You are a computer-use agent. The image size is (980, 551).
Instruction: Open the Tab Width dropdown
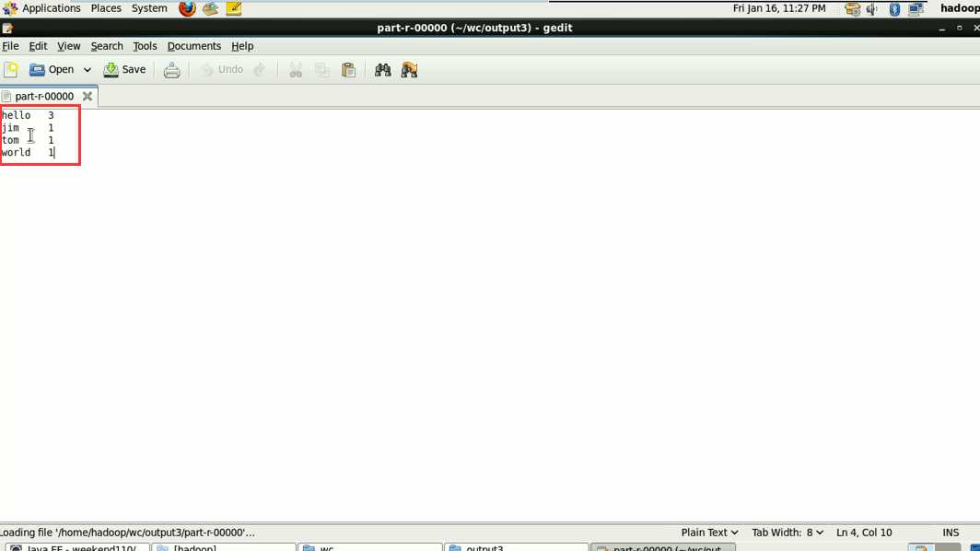pyautogui.click(x=787, y=533)
